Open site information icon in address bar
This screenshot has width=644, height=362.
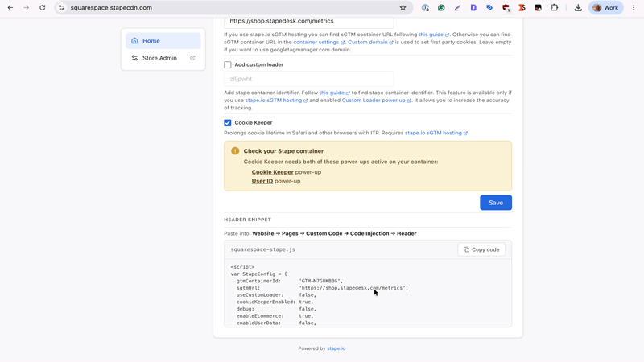pyautogui.click(x=62, y=7)
